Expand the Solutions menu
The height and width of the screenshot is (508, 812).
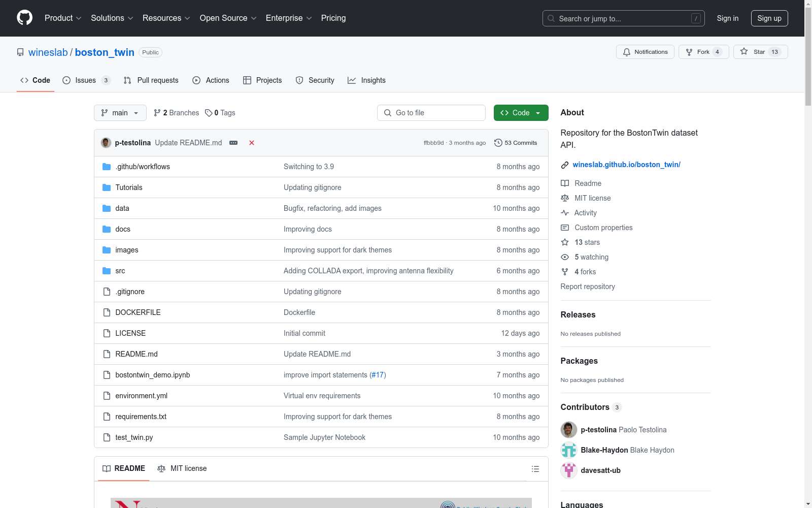112,18
